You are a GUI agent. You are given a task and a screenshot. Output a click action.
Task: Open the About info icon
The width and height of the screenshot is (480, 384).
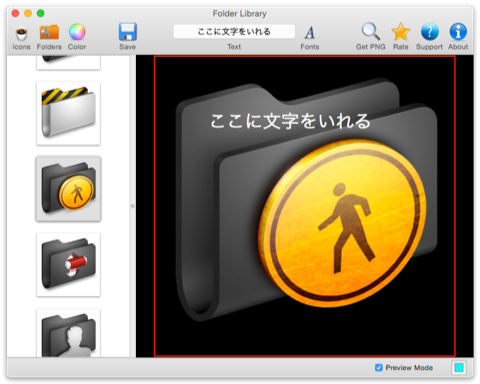click(x=458, y=32)
